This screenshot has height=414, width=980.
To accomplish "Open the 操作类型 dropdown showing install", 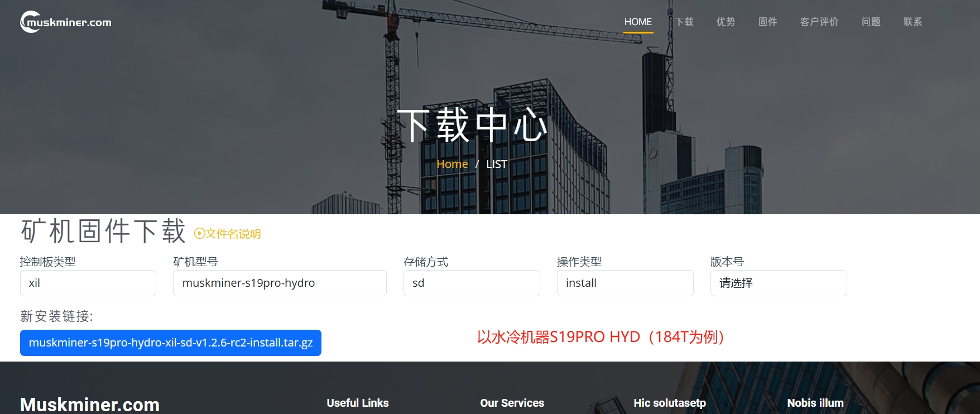I will pos(625,283).
